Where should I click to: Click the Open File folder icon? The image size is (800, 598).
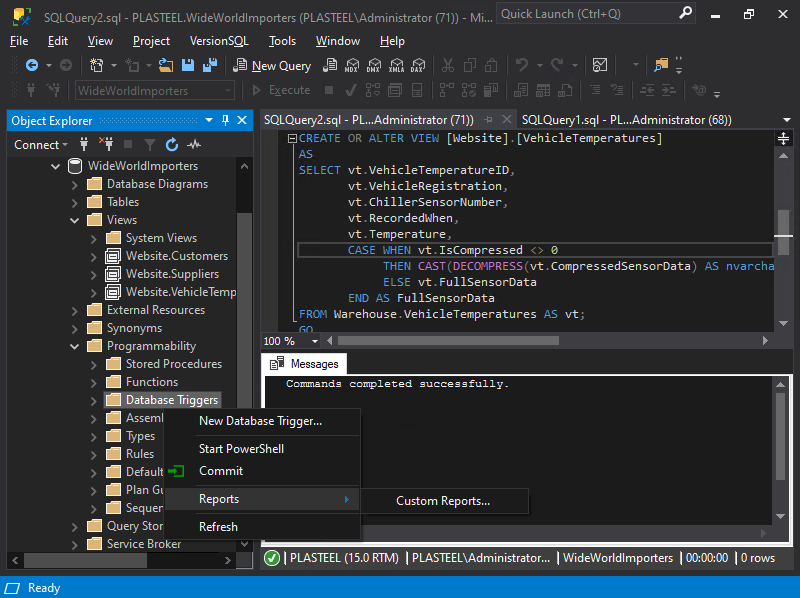point(166,65)
